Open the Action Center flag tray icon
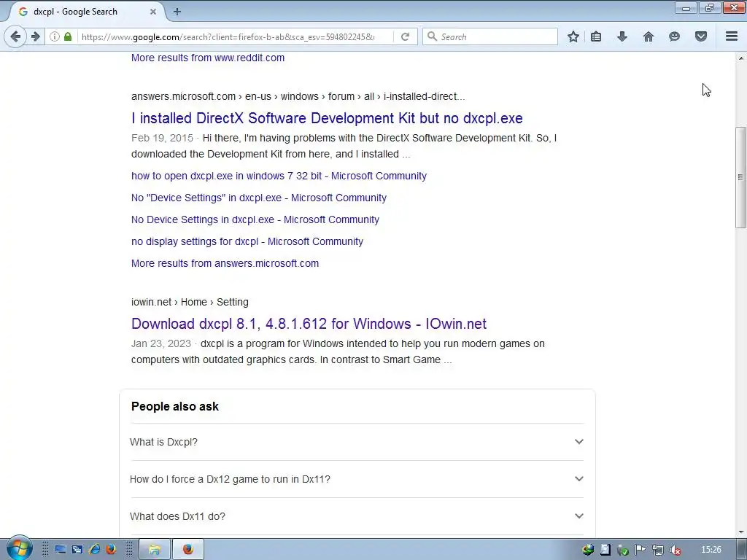 pyautogui.click(x=640, y=550)
